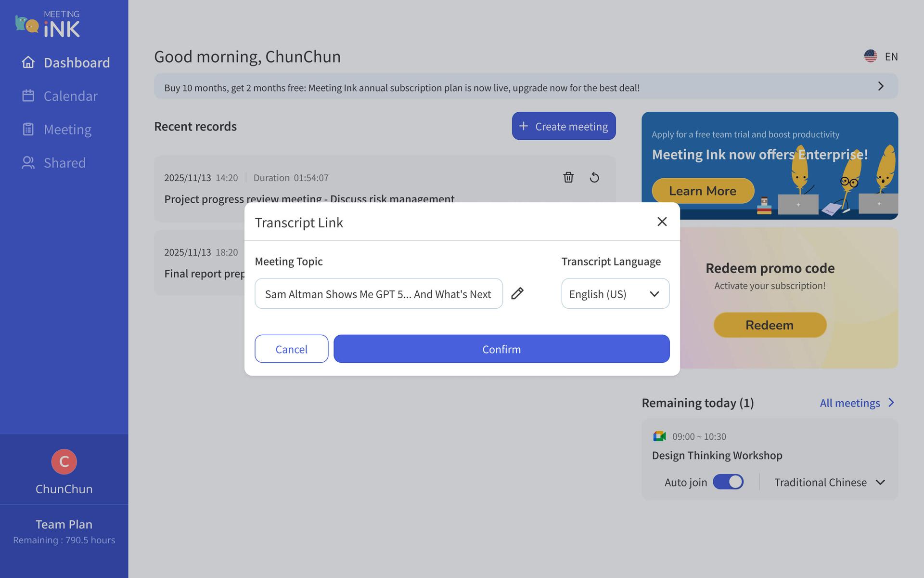This screenshot has width=924, height=578.
Task: Click the ChunChun avatar circle
Action: [x=64, y=461]
